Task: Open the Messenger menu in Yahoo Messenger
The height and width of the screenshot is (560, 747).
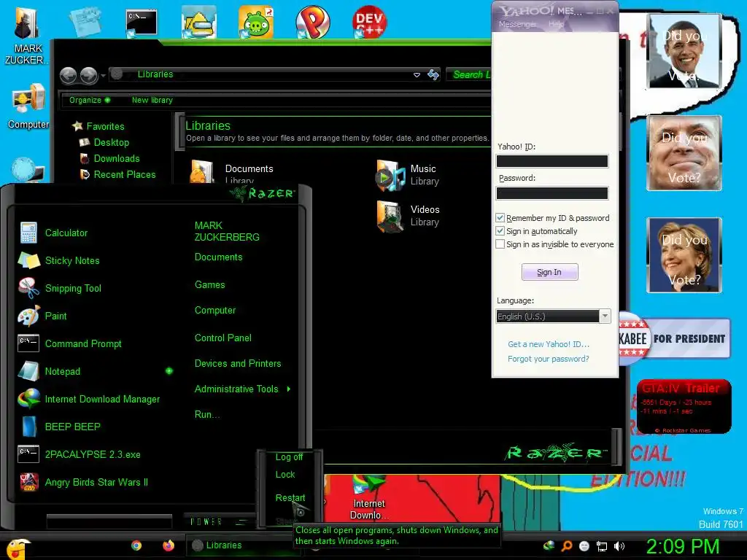Action: (517, 24)
